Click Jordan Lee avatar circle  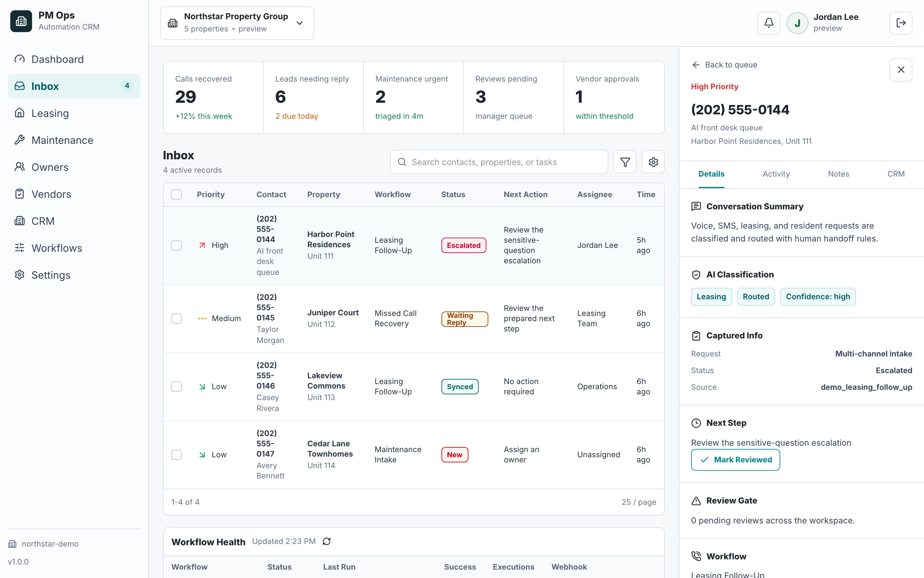(797, 23)
